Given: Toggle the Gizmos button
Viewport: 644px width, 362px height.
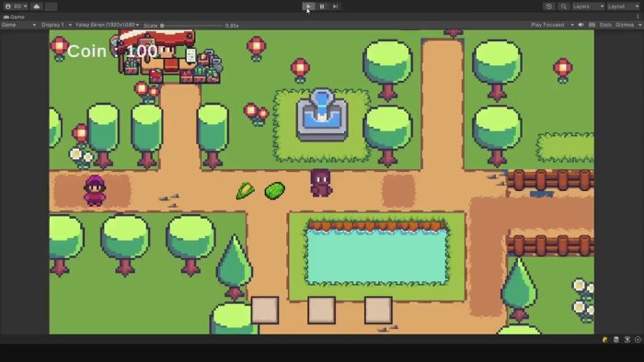Looking at the screenshot, I should click(x=625, y=25).
